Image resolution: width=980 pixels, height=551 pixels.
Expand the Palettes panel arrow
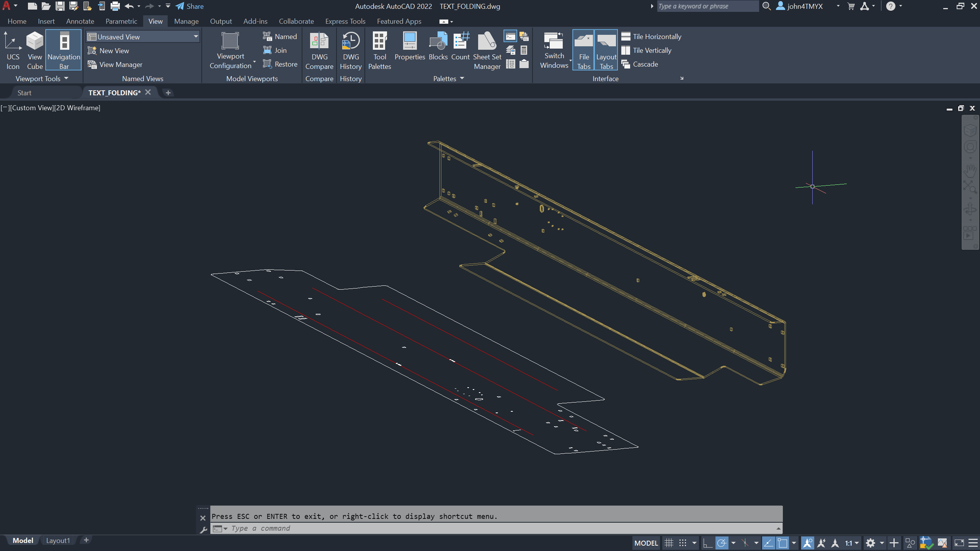click(x=462, y=78)
